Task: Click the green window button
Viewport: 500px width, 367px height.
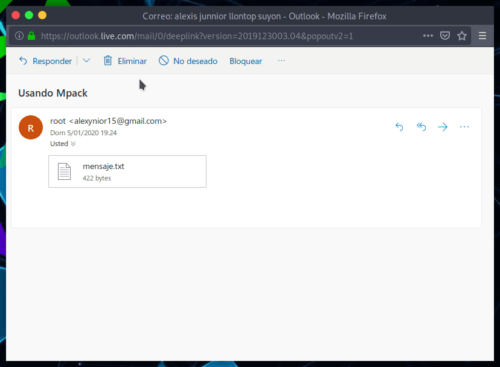Action: 29,15
